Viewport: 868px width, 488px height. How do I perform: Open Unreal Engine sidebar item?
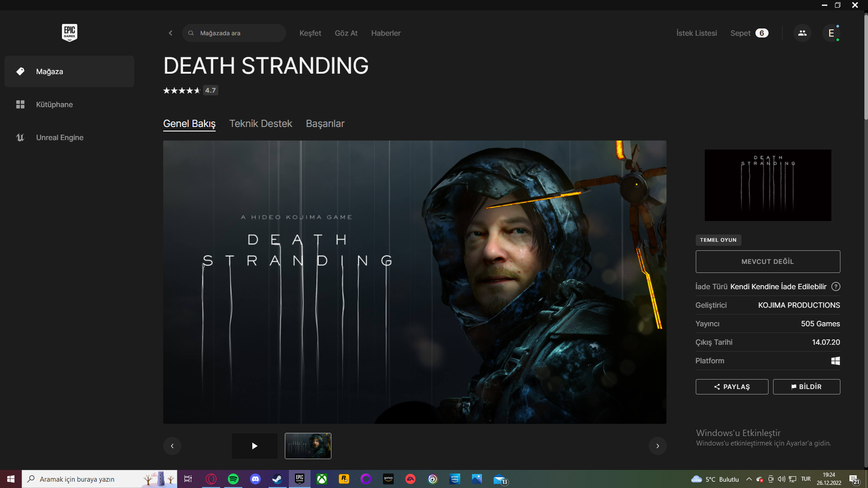tap(60, 137)
